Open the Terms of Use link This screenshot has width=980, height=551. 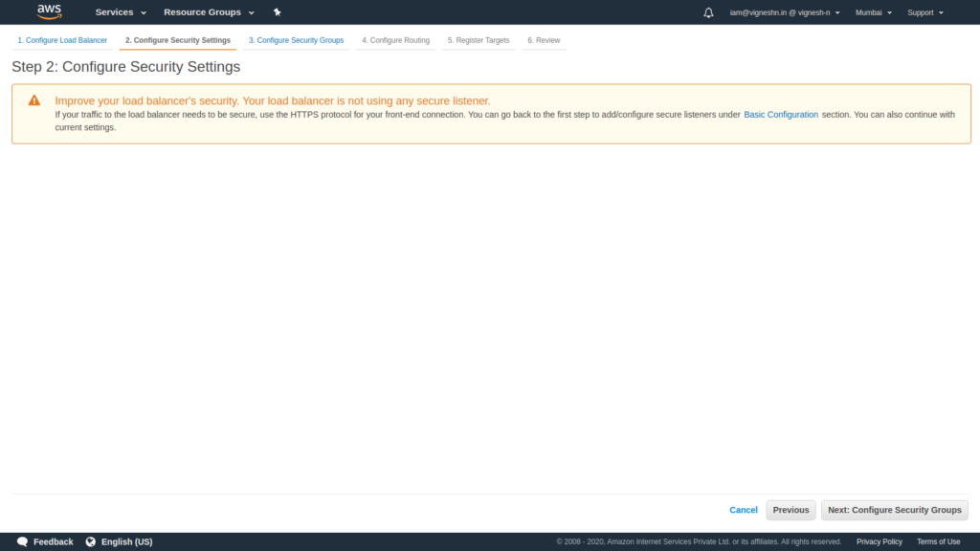click(938, 541)
